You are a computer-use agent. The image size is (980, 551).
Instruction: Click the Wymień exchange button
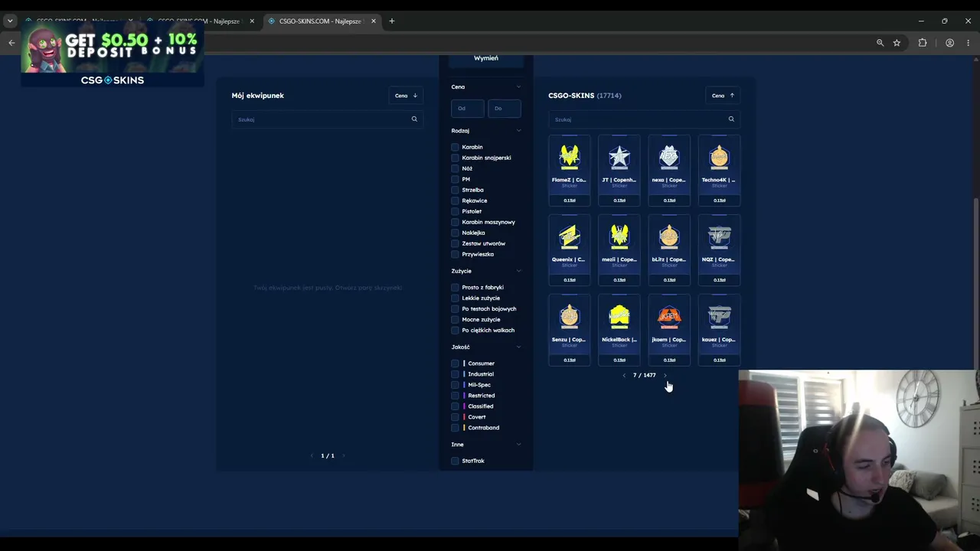[x=486, y=59]
